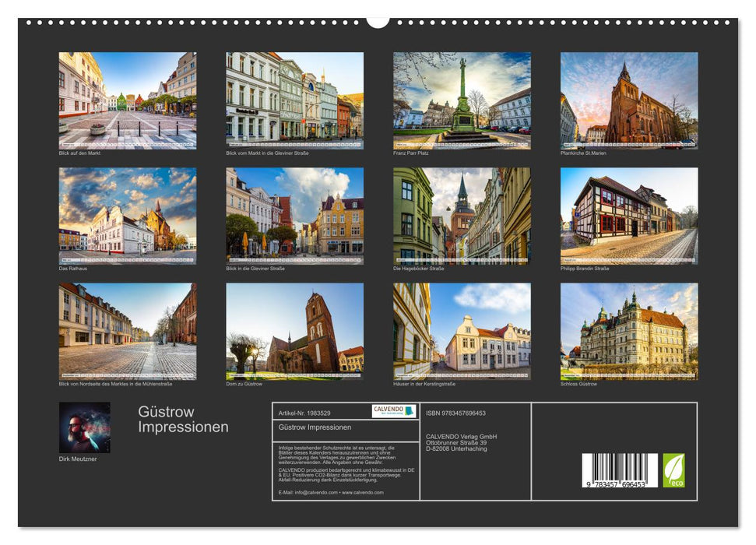The width and height of the screenshot is (756, 545).
Task: Click the Güstrow Impressionen title text
Action: point(185,419)
